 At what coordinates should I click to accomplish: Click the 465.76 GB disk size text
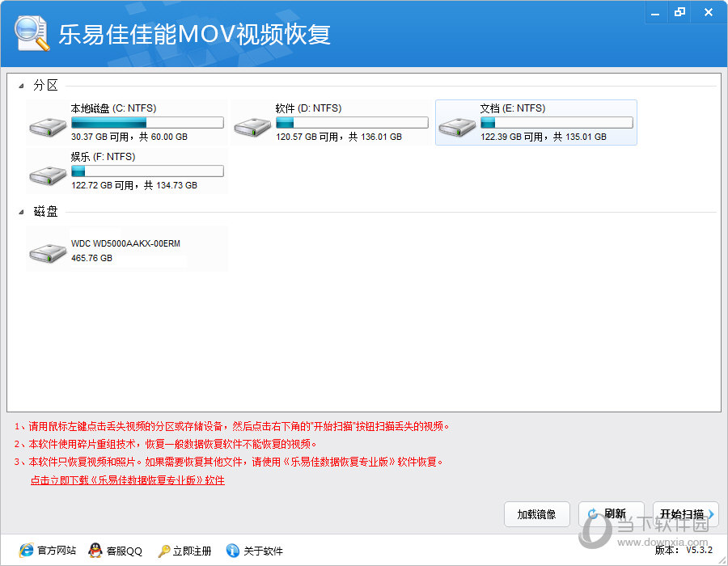point(91,258)
